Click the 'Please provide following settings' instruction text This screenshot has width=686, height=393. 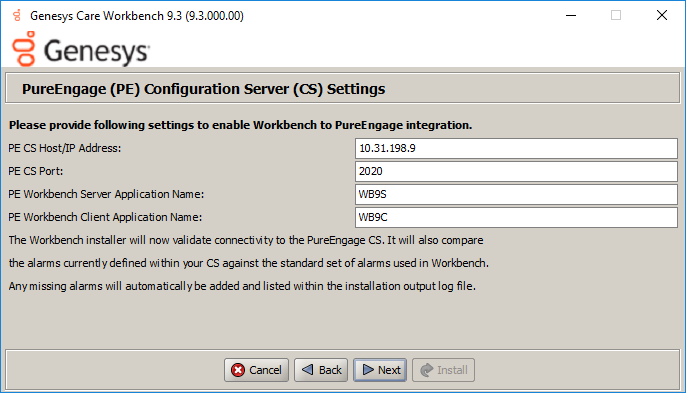pyautogui.click(x=240, y=125)
